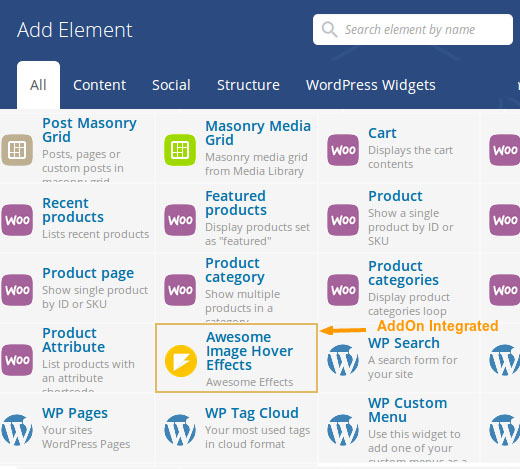Click 'A search form for your site'
Image resolution: width=520 pixels, height=469 pixels.
click(413, 367)
